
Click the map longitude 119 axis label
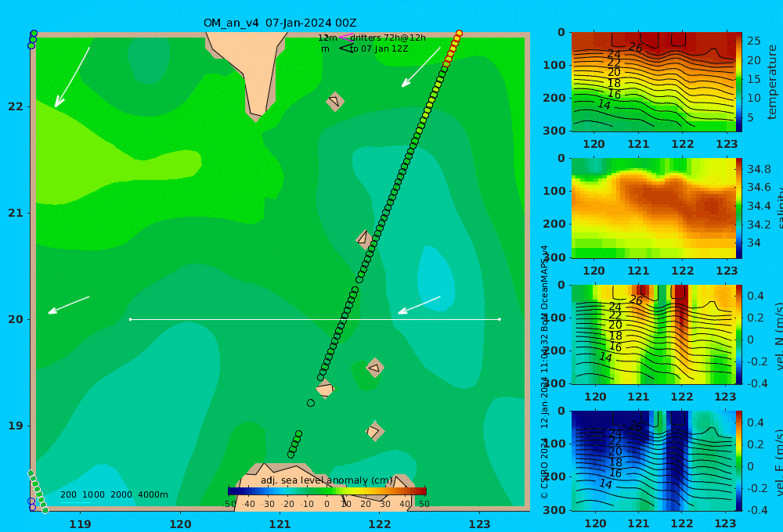tap(81, 524)
